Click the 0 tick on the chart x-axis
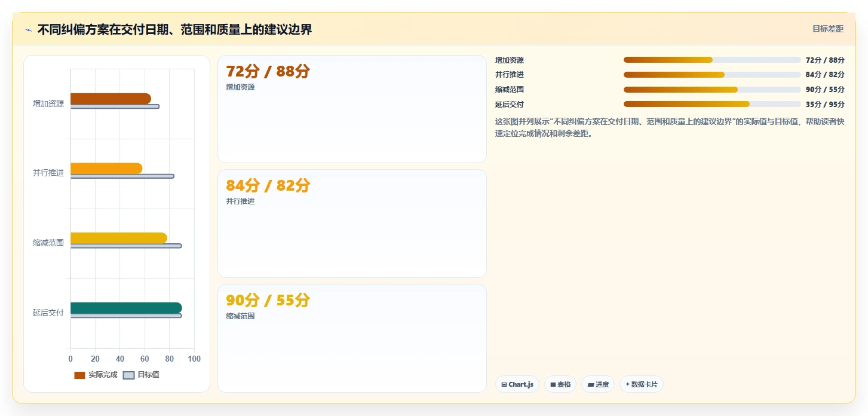 pyautogui.click(x=70, y=359)
